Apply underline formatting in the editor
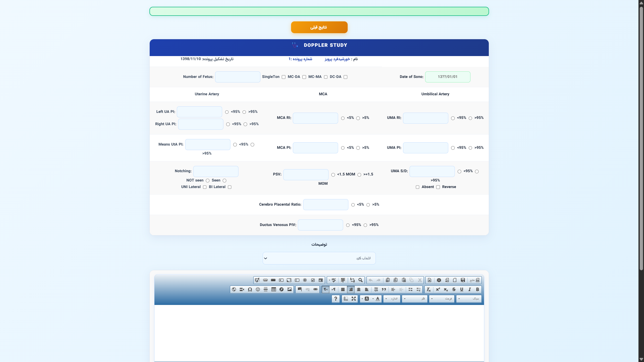Screen dimensions: 644x362 point(462,289)
